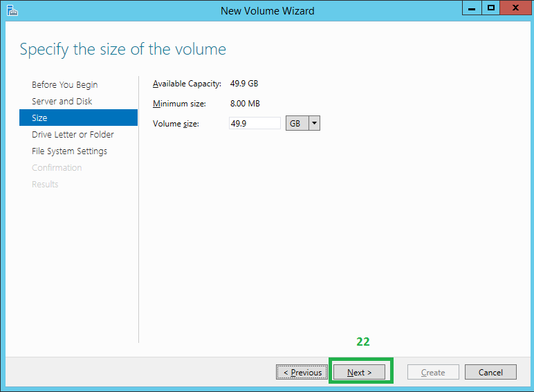
Task: Open the File System Settings step
Action: coord(69,151)
